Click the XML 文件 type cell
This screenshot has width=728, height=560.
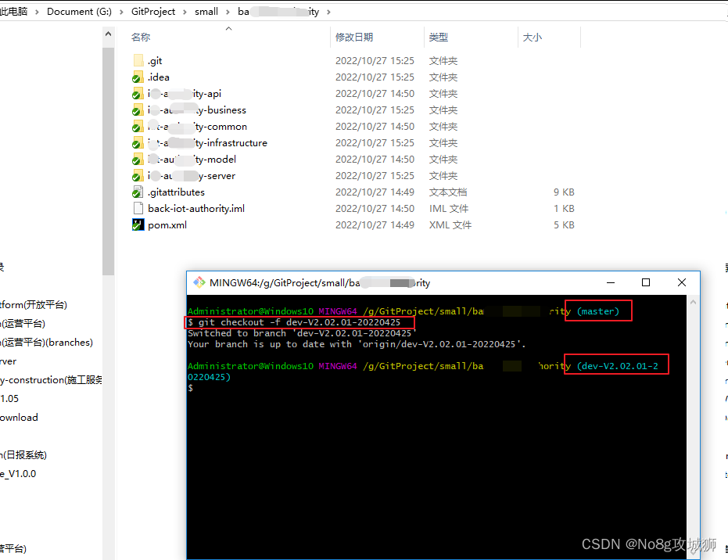[450, 224]
